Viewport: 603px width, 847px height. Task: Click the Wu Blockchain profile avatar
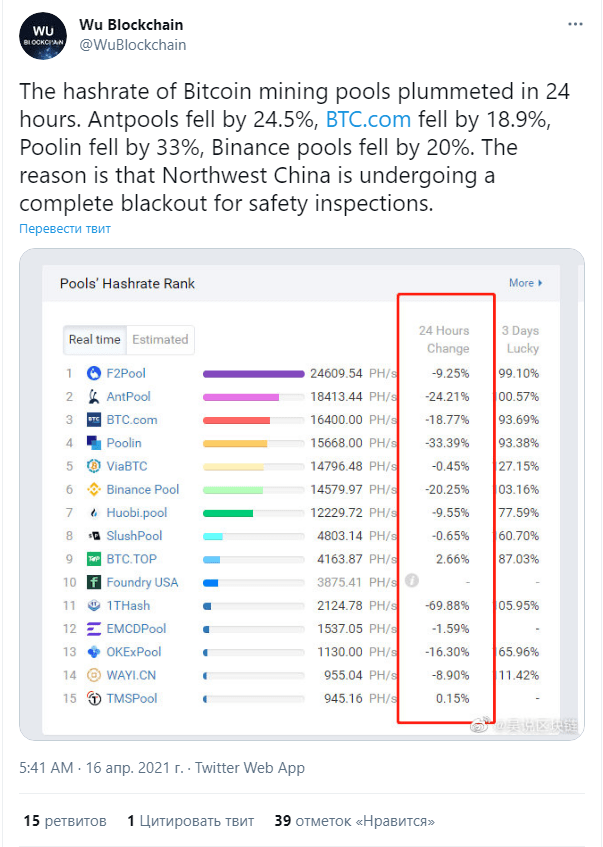coord(43,36)
